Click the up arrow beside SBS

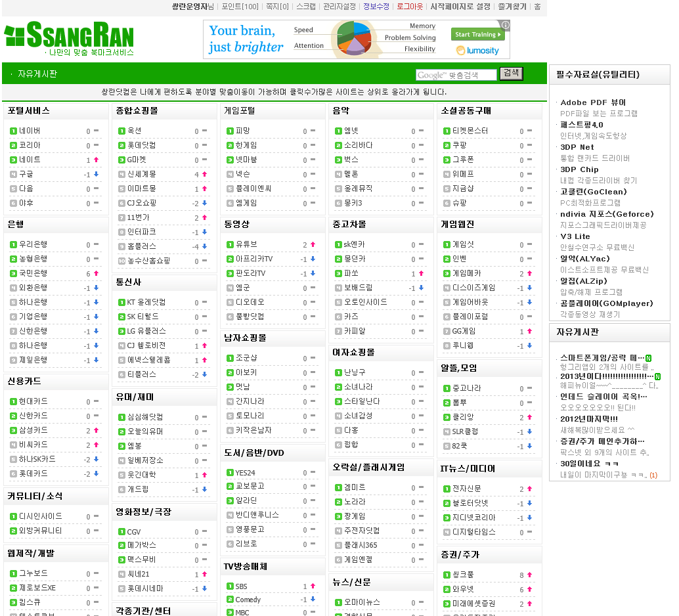313,586
